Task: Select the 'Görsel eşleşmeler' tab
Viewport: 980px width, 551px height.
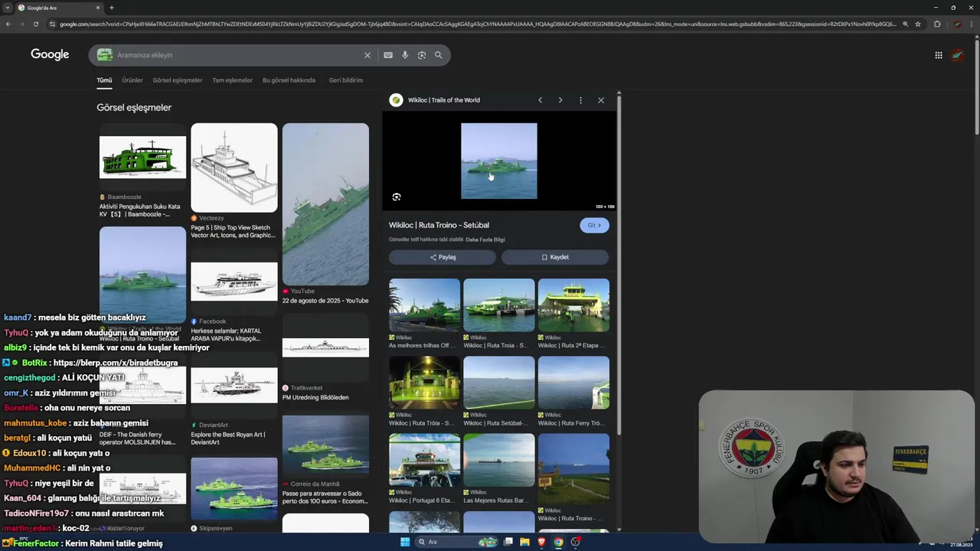Action: [x=178, y=80]
